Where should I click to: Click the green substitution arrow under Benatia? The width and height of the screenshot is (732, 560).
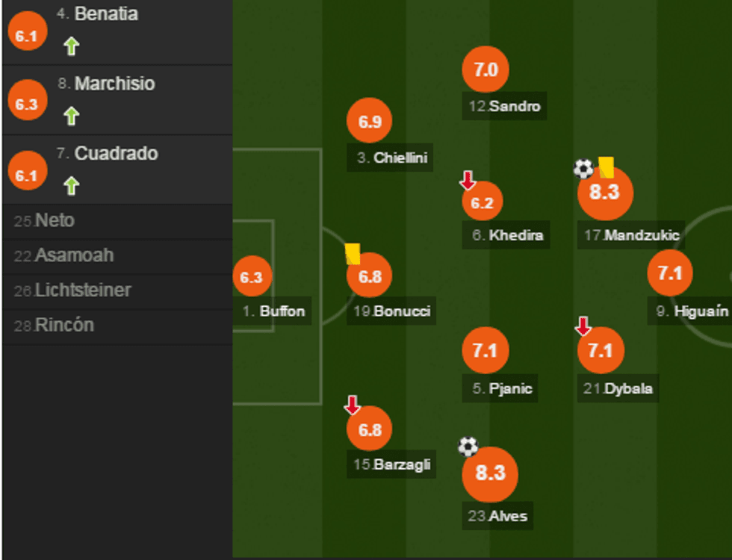[69, 46]
